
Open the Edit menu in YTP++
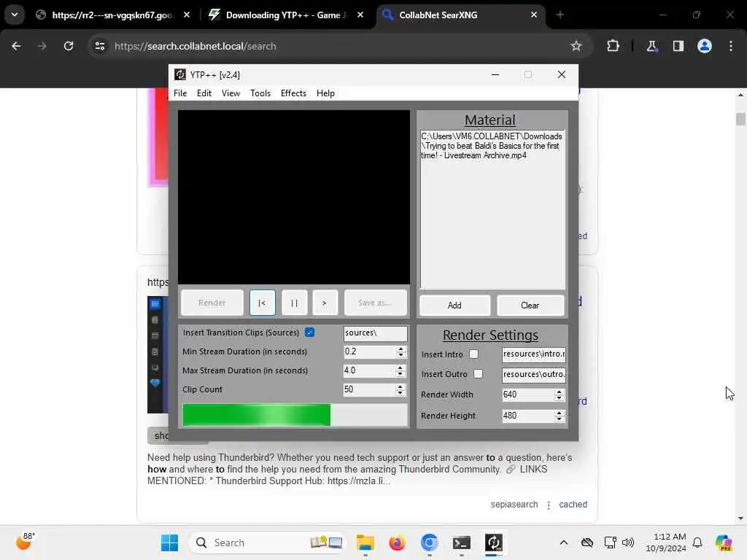[x=204, y=93]
